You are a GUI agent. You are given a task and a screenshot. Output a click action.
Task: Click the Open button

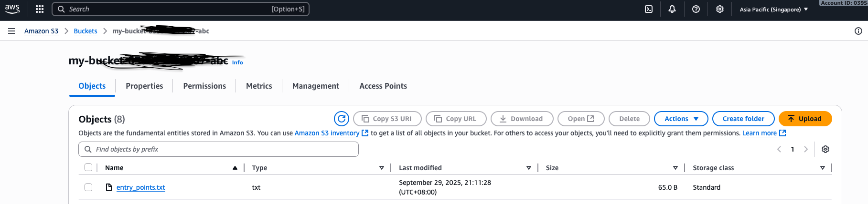581,119
